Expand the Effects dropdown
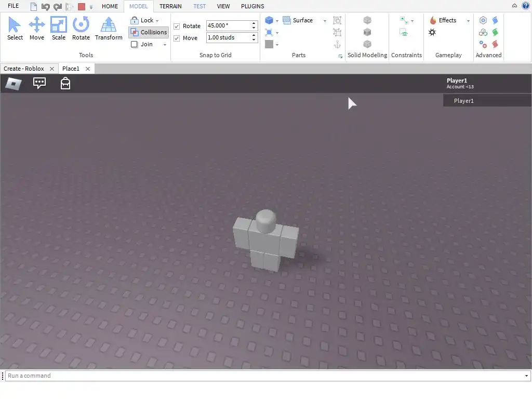 pyautogui.click(x=468, y=21)
